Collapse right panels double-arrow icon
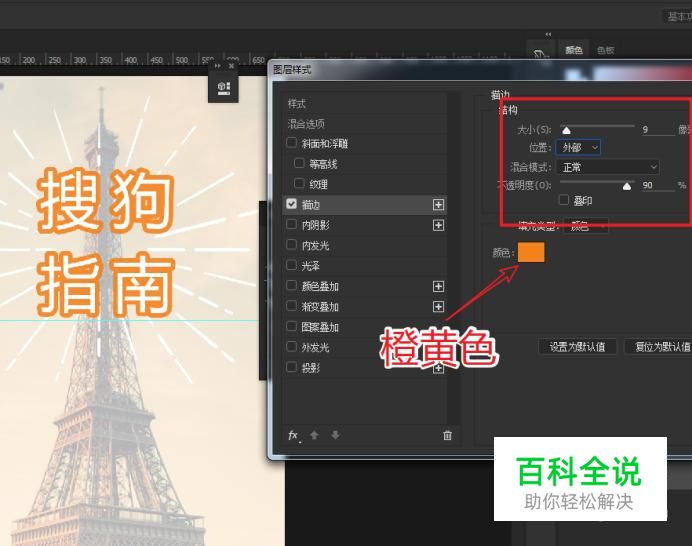The width and height of the screenshot is (692, 546). pos(548,34)
